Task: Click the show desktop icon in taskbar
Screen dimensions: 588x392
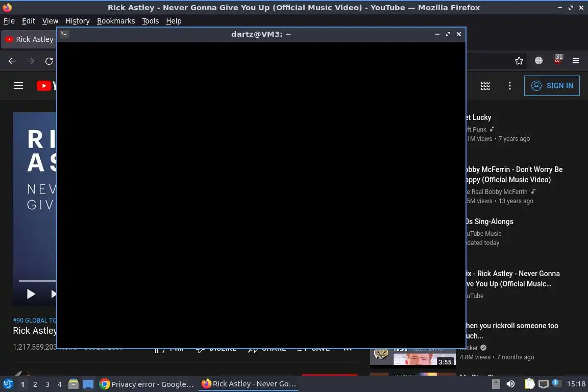Action: tap(88, 384)
